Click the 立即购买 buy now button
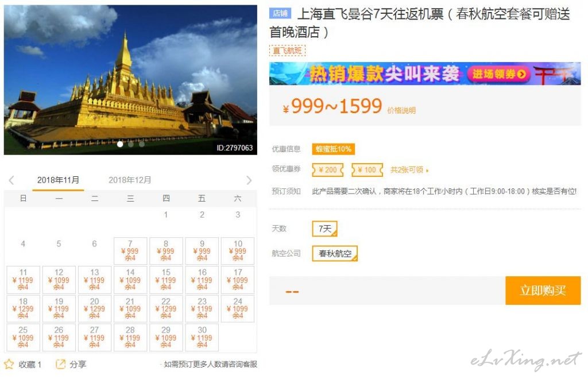Image resolution: width=588 pixels, height=379 pixels. pyautogui.click(x=543, y=291)
